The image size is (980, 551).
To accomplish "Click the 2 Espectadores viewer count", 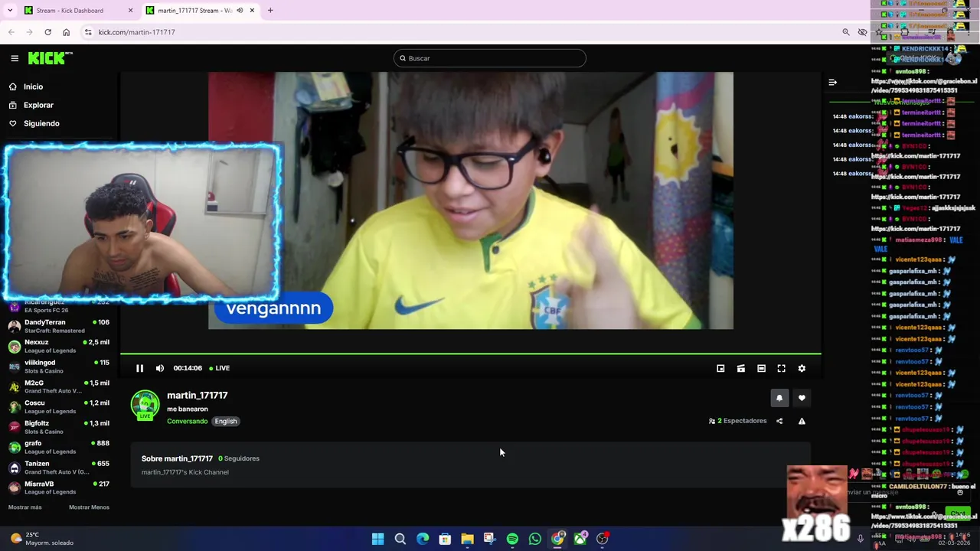I will click(737, 421).
